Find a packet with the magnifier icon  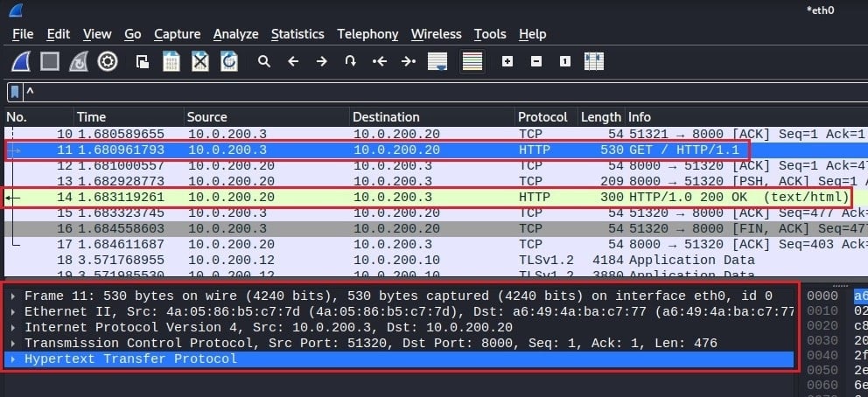pyautogui.click(x=264, y=61)
